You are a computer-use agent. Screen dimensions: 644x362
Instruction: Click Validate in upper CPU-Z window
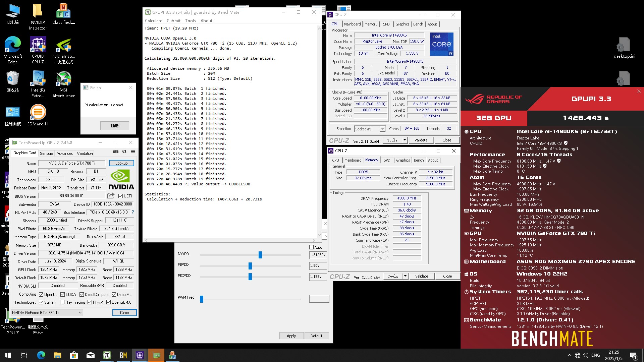pyautogui.click(x=421, y=140)
